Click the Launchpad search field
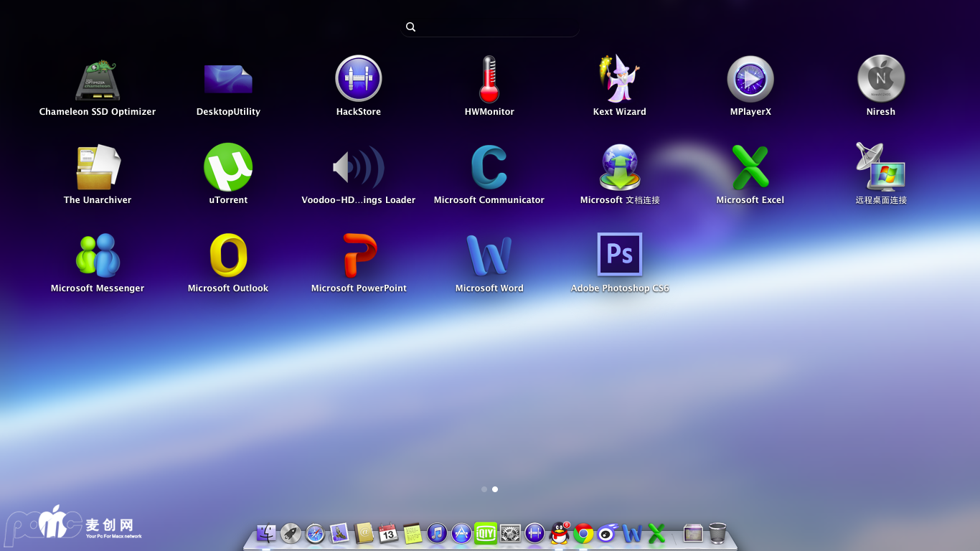980x551 pixels. [490, 27]
